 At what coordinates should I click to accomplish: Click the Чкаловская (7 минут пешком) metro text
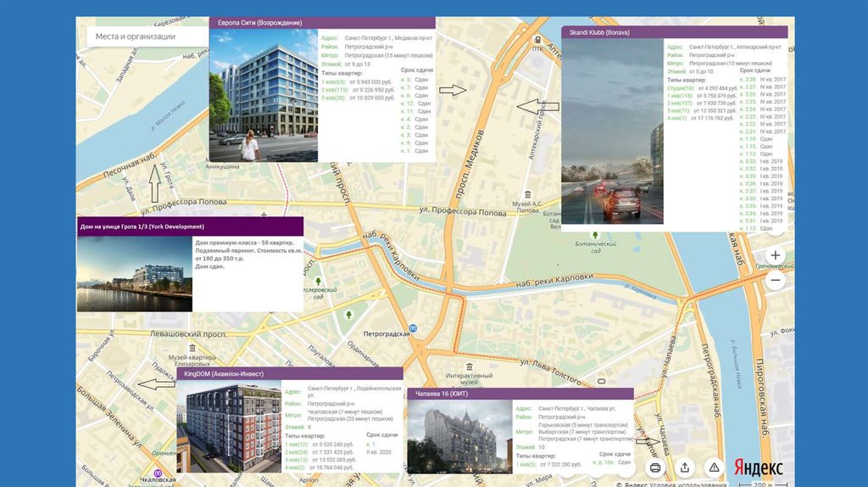pos(345,411)
